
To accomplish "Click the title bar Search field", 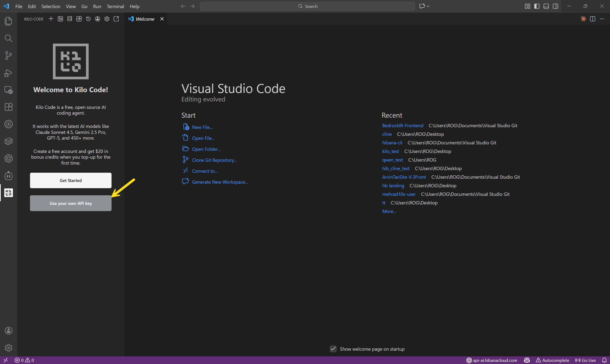I will (307, 6).
